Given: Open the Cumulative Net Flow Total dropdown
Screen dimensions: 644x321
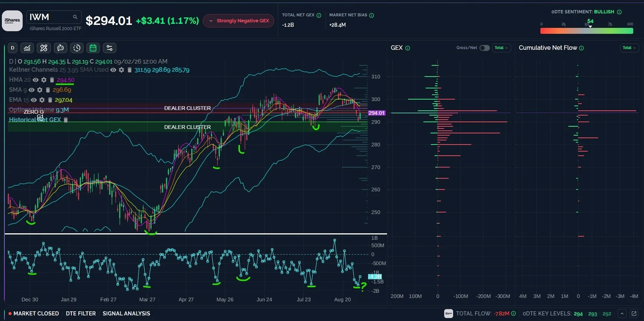Looking at the screenshot, I should (x=630, y=48).
